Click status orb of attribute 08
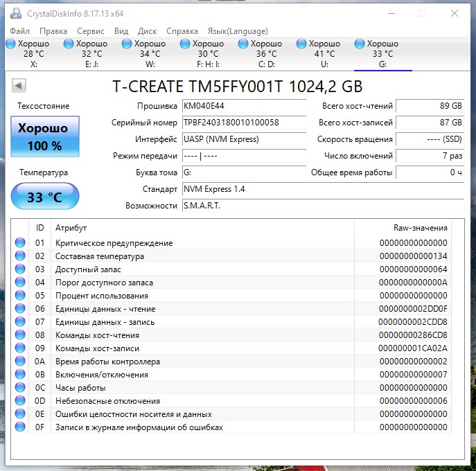 [20, 335]
